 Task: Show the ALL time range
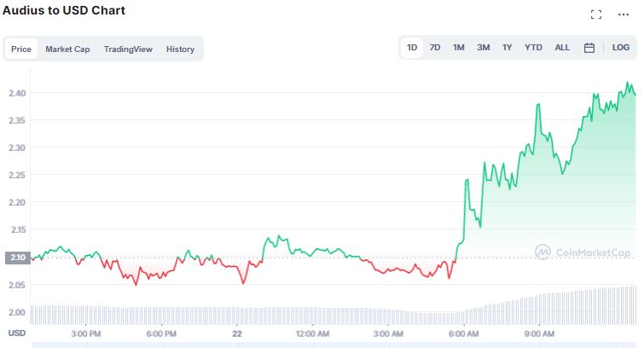click(562, 47)
